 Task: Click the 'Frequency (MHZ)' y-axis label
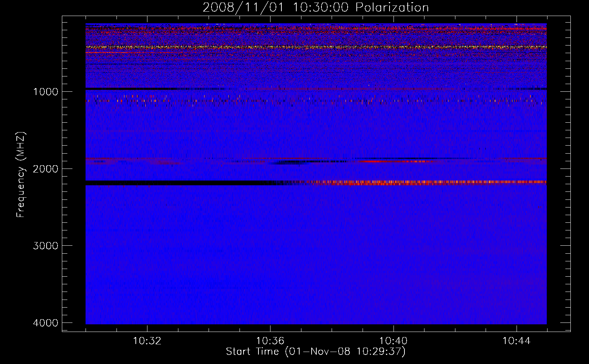coord(20,175)
